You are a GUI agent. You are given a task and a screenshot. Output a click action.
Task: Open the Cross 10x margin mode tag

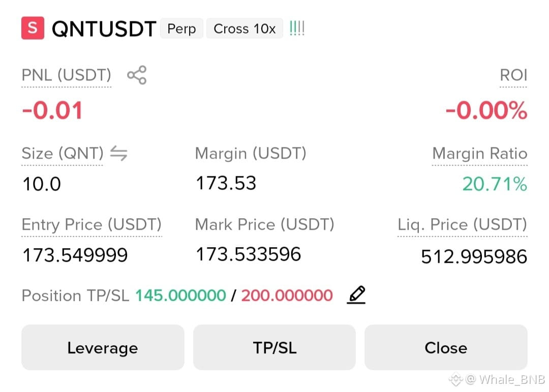point(245,28)
